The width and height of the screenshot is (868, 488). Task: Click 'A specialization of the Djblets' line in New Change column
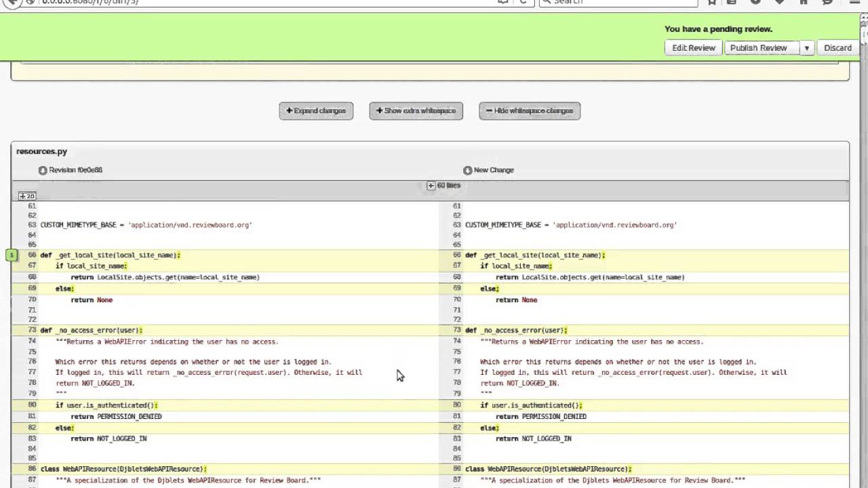click(612, 480)
